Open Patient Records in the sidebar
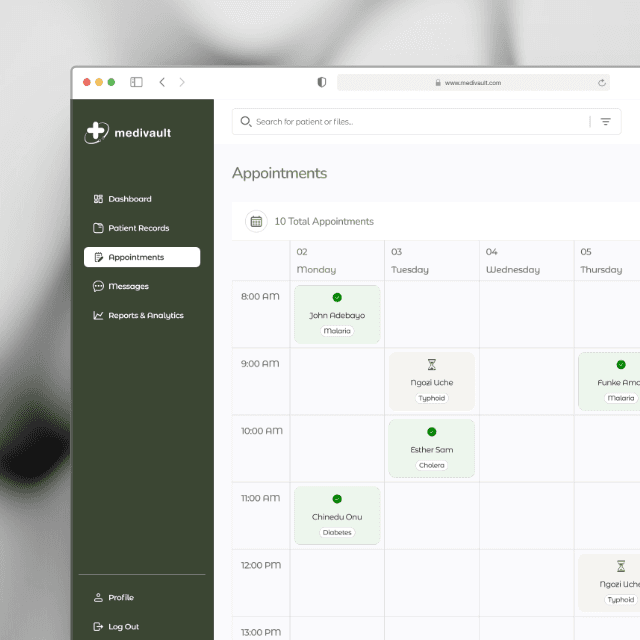 coord(142,228)
